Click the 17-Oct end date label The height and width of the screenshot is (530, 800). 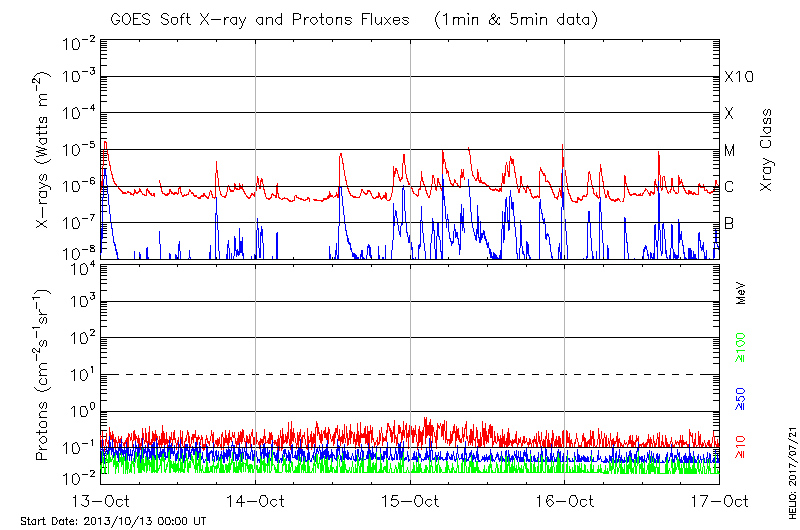pos(719,501)
